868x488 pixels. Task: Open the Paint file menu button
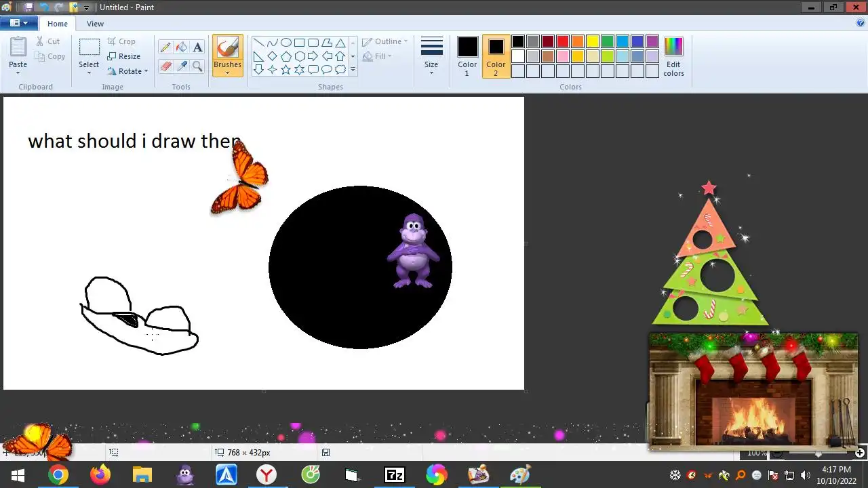(x=18, y=23)
